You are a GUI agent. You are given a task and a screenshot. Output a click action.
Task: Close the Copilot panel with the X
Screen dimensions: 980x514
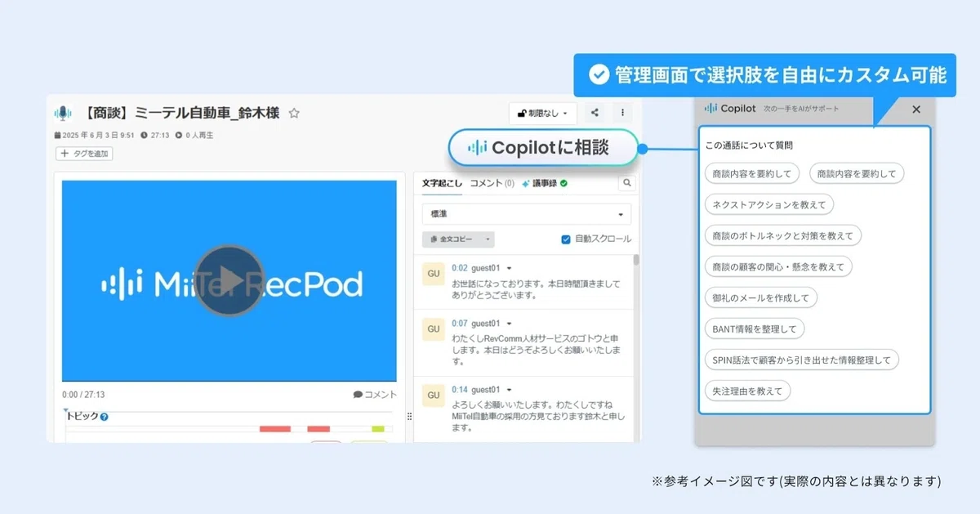[916, 110]
